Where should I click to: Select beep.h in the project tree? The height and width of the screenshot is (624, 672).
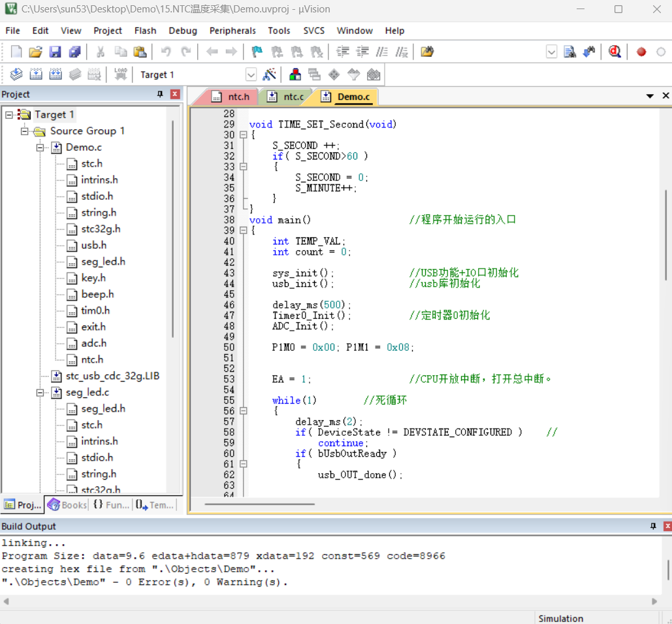click(x=97, y=295)
